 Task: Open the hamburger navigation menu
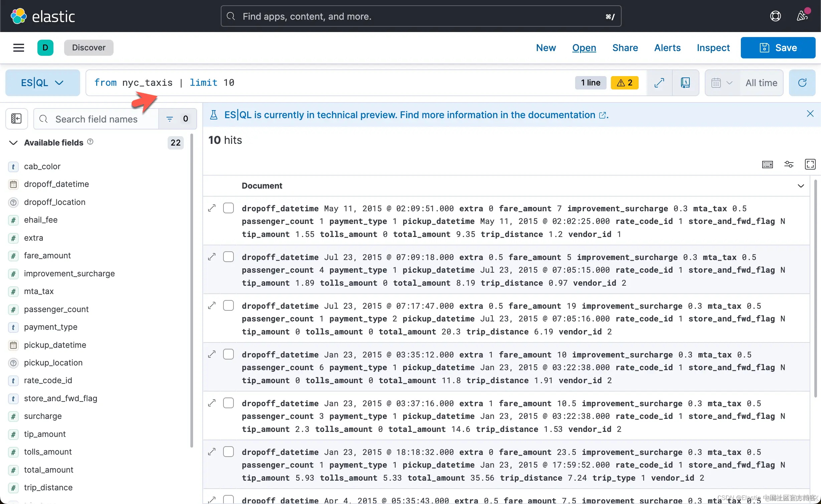19,48
